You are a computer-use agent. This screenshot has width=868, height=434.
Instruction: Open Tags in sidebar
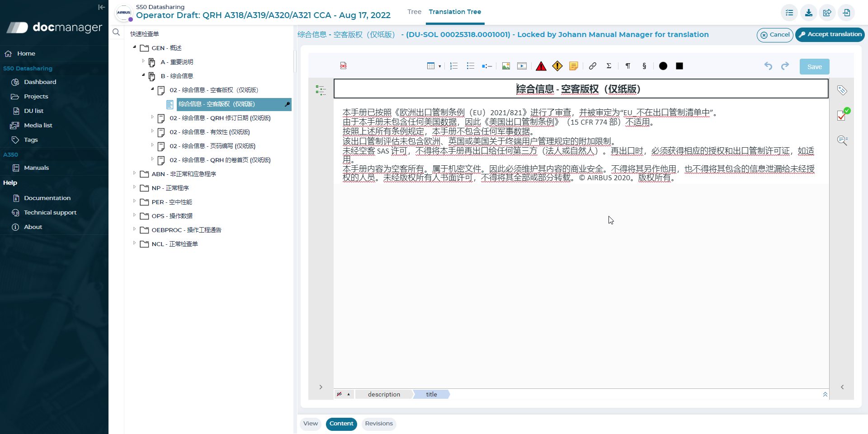point(31,140)
